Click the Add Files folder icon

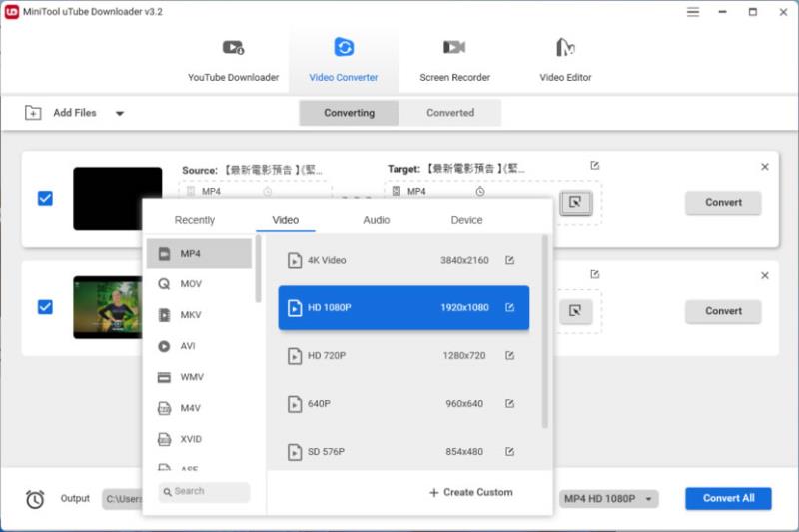[33, 113]
